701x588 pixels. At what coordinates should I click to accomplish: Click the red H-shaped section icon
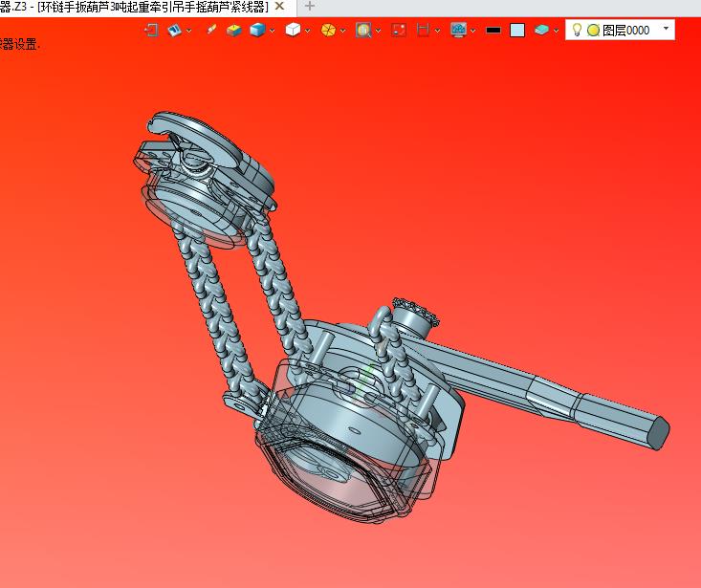[423, 30]
